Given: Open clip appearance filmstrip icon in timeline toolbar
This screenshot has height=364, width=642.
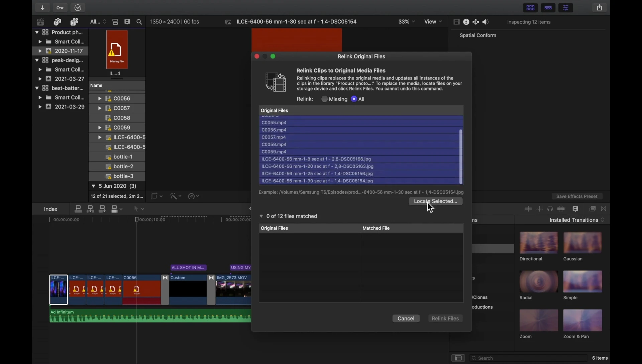Looking at the screenshot, I should click(x=576, y=209).
